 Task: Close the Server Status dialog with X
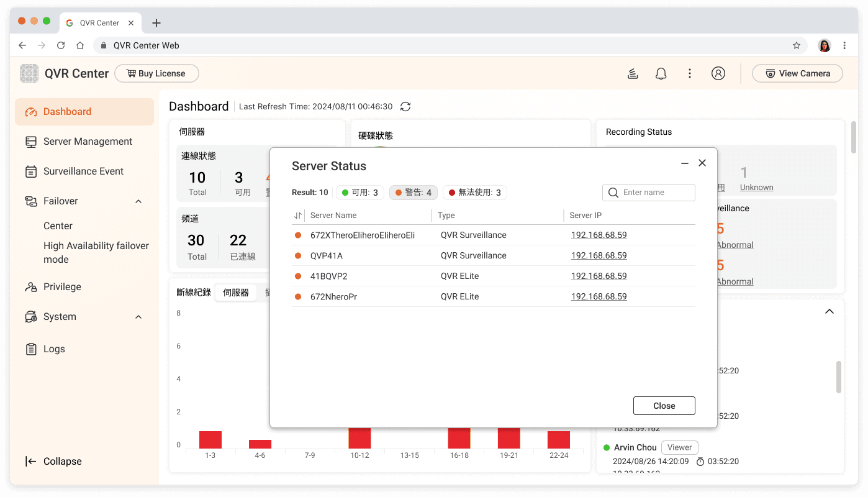(702, 163)
